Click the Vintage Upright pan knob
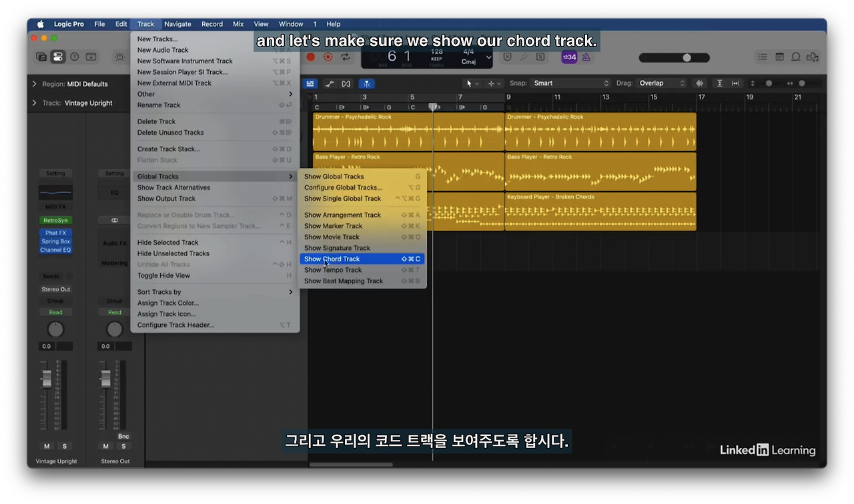This screenshot has height=504, width=854. pos(56,329)
